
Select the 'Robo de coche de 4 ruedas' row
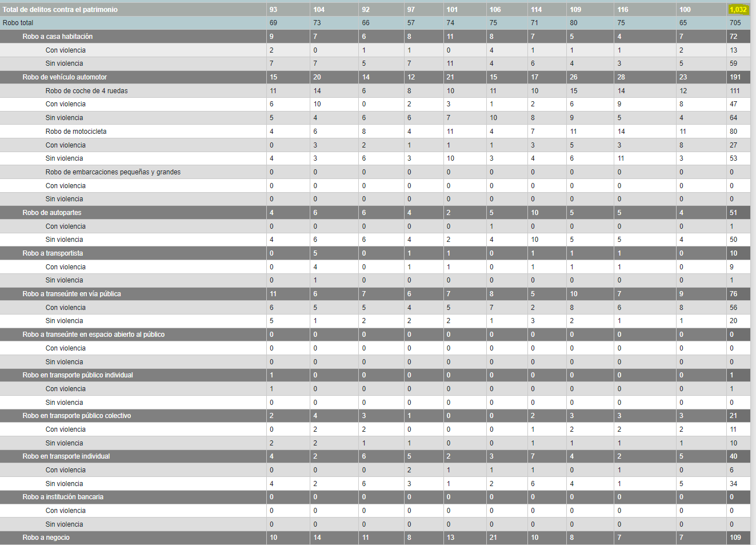tap(86, 91)
